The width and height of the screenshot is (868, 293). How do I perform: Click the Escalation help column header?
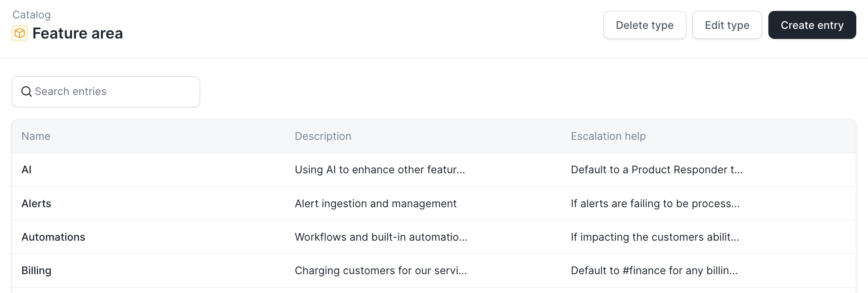pyautogui.click(x=608, y=136)
